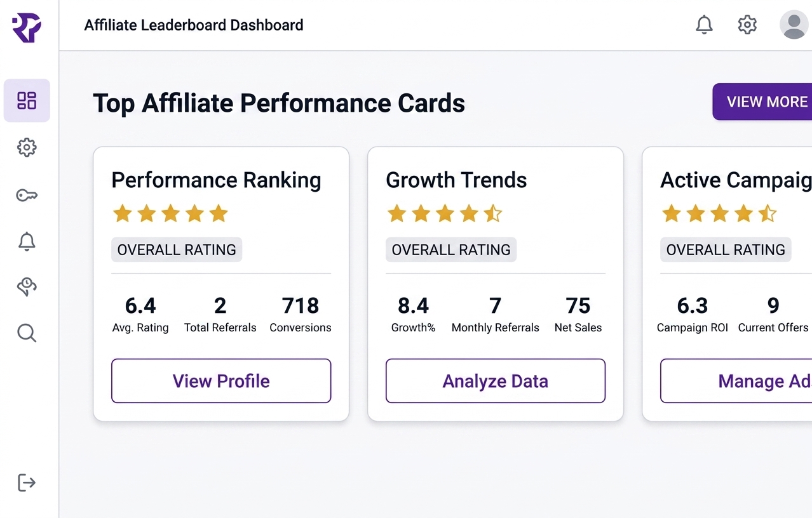Screen dimensions: 812x518
Task: Click the clock history sidebar icon
Action: pos(27,287)
